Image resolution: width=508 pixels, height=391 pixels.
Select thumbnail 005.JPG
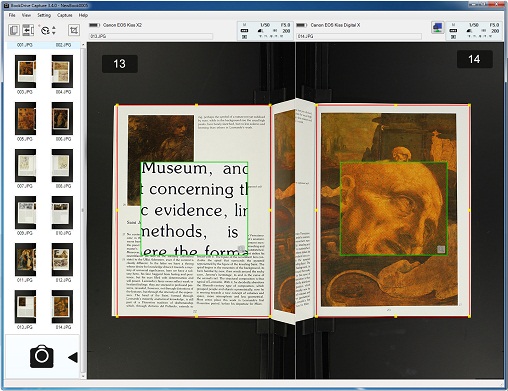[25, 118]
